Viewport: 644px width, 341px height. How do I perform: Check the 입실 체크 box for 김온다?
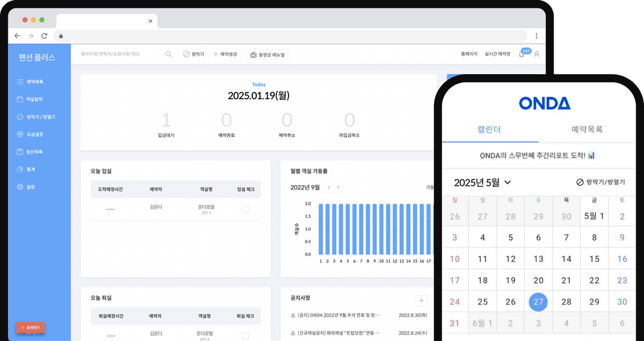[245, 209]
